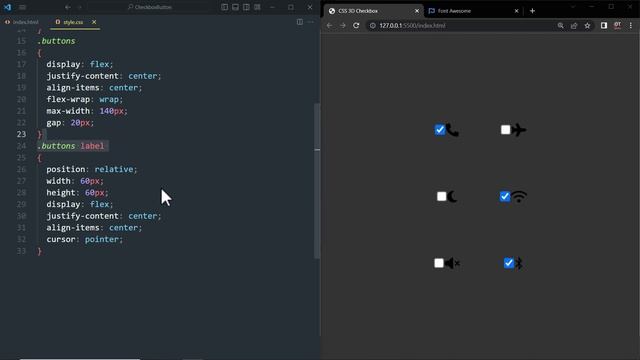Click the .buttons selector on line 15
Screen dimensions: 640x360
click(56, 41)
